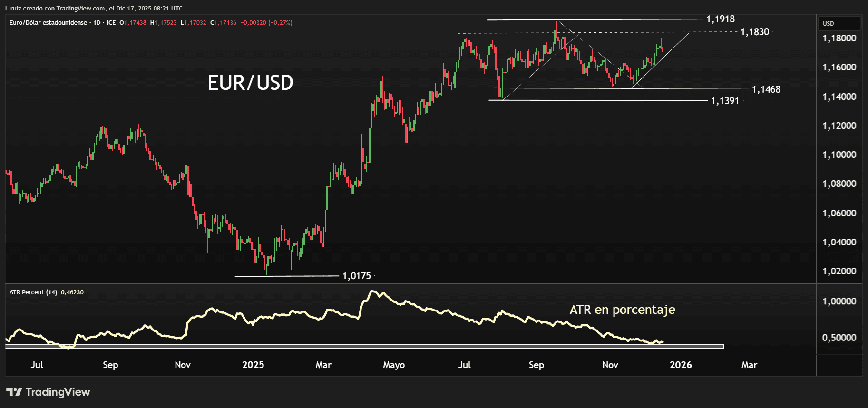Select the 1,1918 resistance level label
This screenshot has height=408, width=868.
click(x=720, y=19)
